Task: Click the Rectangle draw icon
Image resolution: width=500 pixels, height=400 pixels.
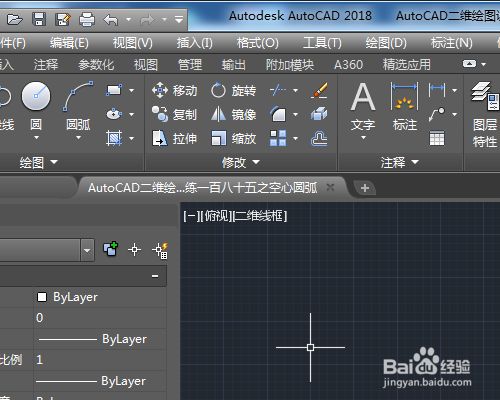Action: point(114,90)
